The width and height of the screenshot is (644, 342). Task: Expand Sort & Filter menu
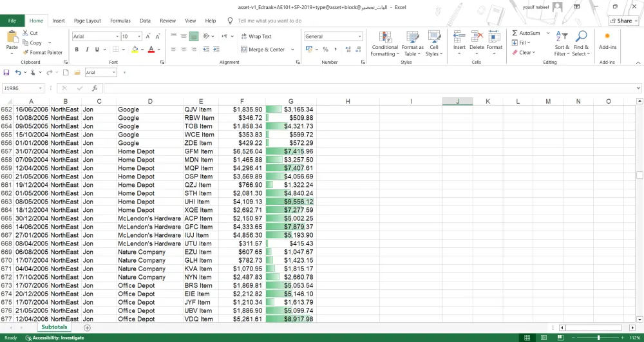click(562, 44)
